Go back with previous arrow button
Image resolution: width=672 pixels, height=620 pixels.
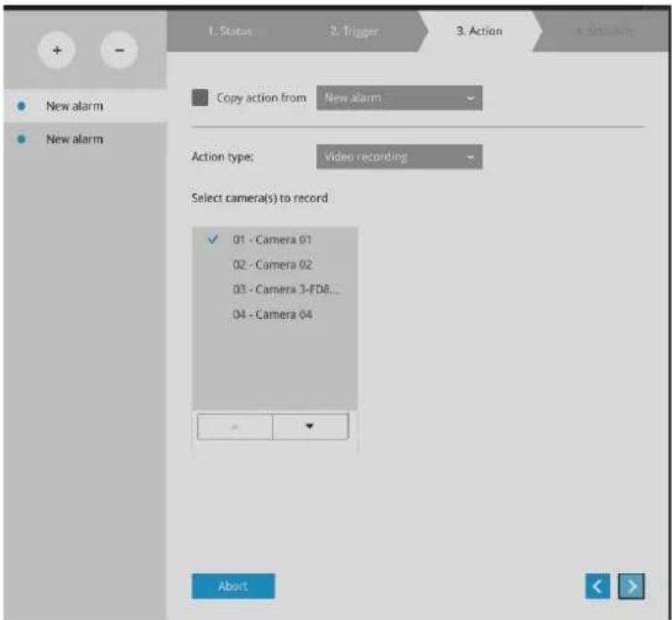pyautogui.click(x=597, y=587)
